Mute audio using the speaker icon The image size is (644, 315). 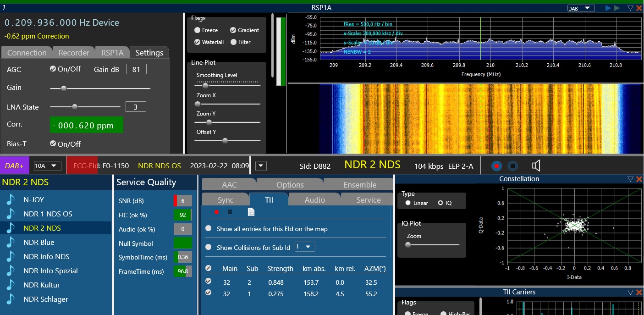click(x=535, y=166)
